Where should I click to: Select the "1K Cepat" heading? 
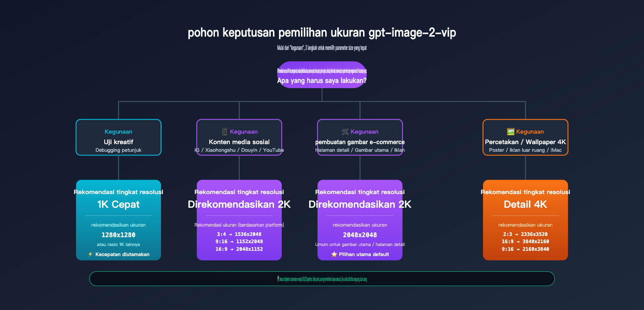pyautogui.click(x=118, y=205)
